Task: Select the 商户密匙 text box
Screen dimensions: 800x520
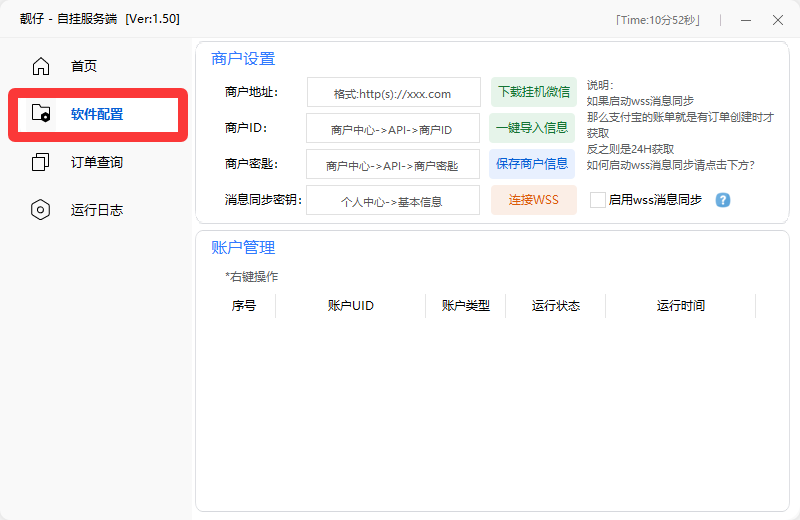Action: point(393,165)
